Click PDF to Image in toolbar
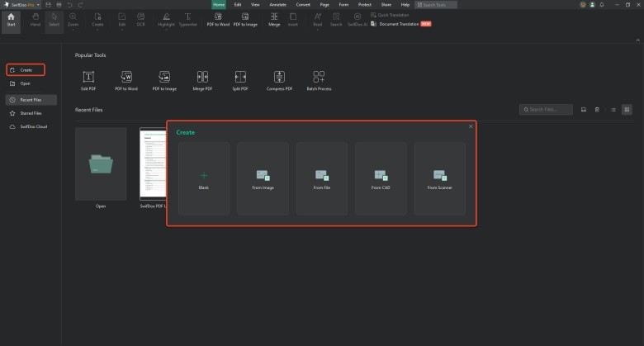 point(245,20)
